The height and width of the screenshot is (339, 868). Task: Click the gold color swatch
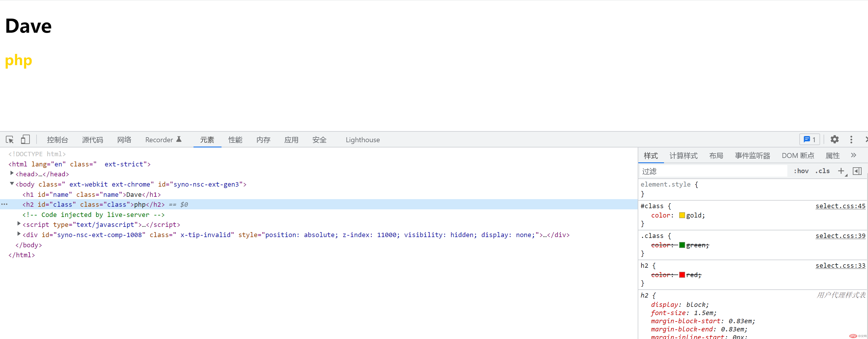(682, 215)
